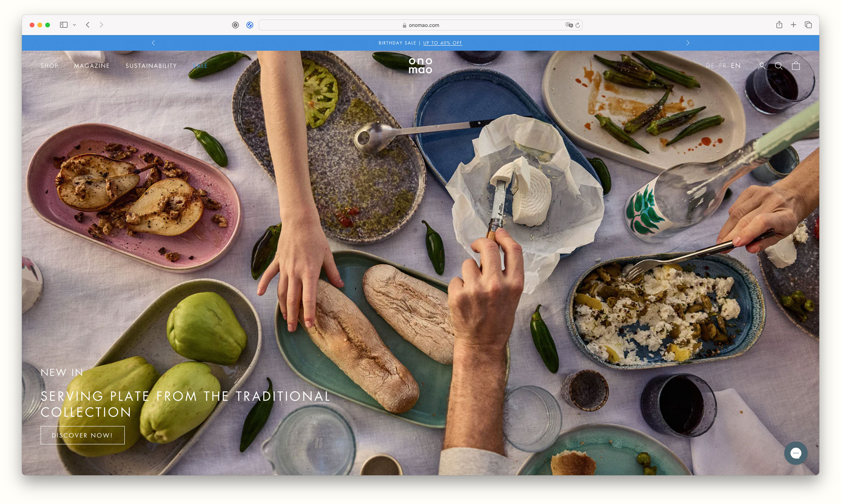Viewport: 841px width, 504px height.
Task: Select EN language option
Action: 736,66
